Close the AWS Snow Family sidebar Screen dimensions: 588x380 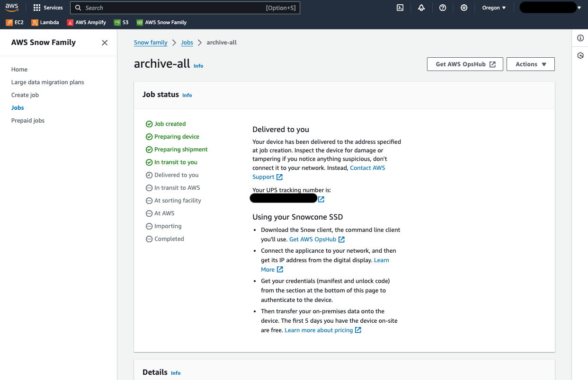pos(105,43)
